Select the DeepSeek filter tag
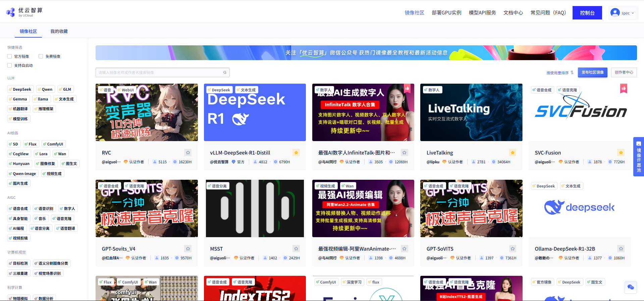The image size is (644, 301). coord(20,89)
